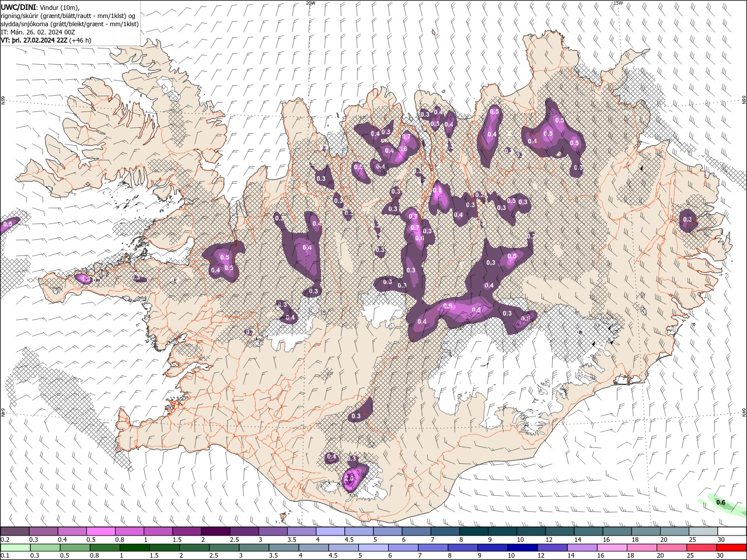Screen dimensions: 747x560
Task: Pick the light lavender 4 swatch in the upper legend row
Action: 330,531
